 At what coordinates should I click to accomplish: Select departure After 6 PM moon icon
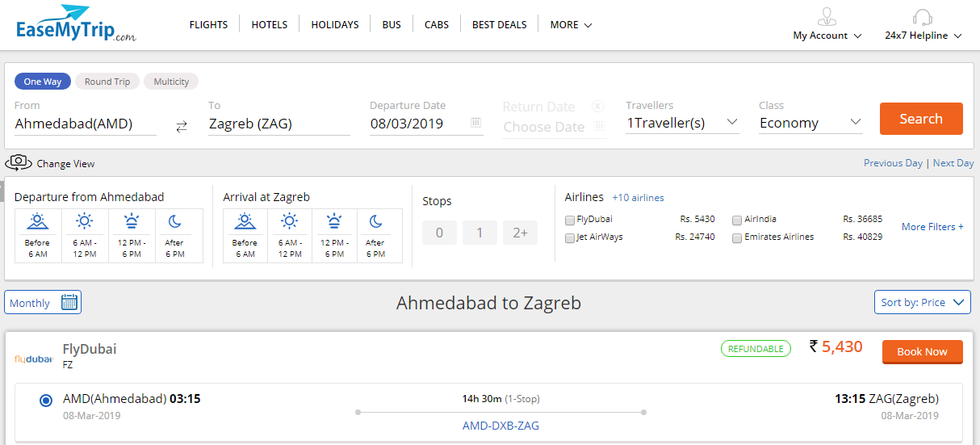[174, 221]
